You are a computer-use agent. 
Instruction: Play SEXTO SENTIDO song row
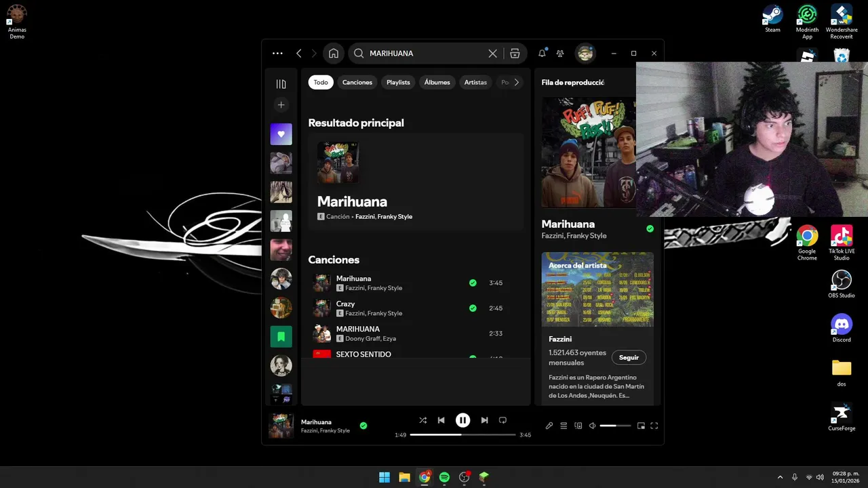(x=416, y=353)
